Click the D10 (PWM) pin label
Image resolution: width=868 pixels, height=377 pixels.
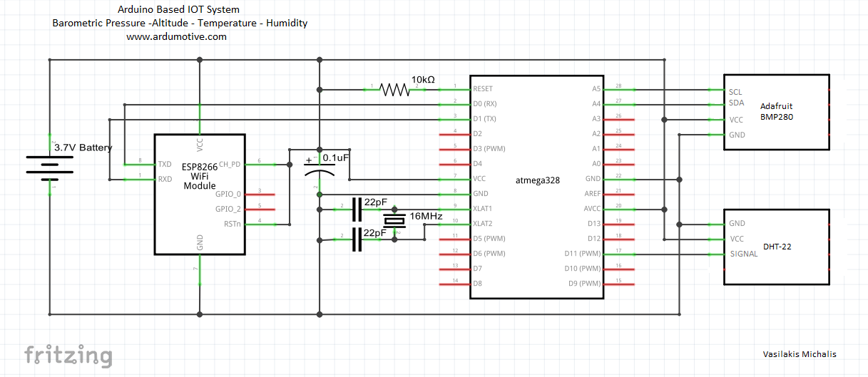583,269
